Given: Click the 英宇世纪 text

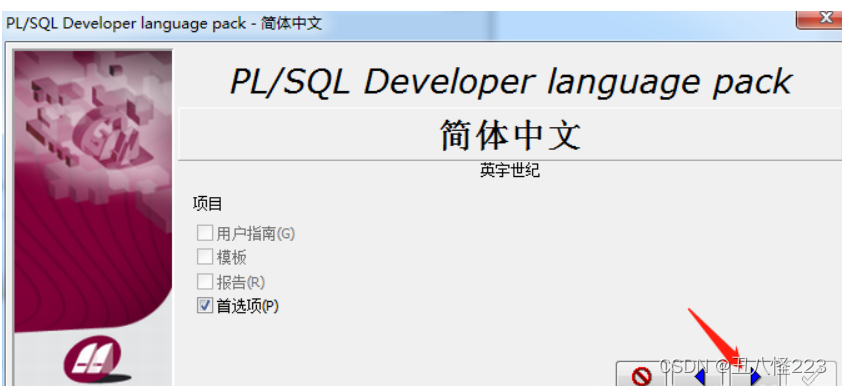Looking at the screenshot, I should point(510,171).
